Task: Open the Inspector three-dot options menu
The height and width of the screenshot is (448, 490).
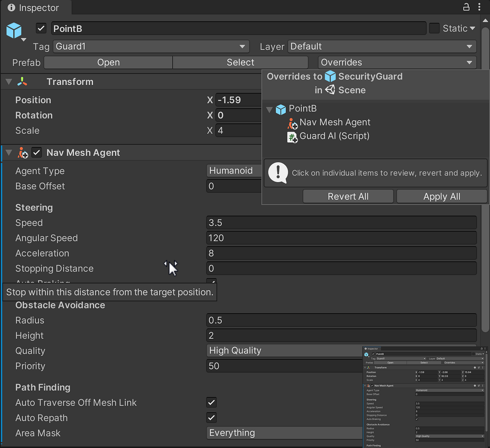Action: coord(480,7)
